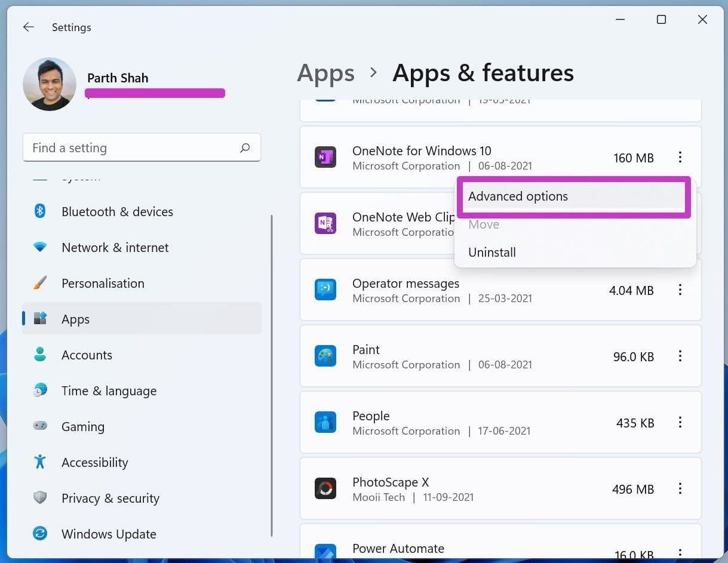Click the Accessibility figure icon

[x=40, y=462]
